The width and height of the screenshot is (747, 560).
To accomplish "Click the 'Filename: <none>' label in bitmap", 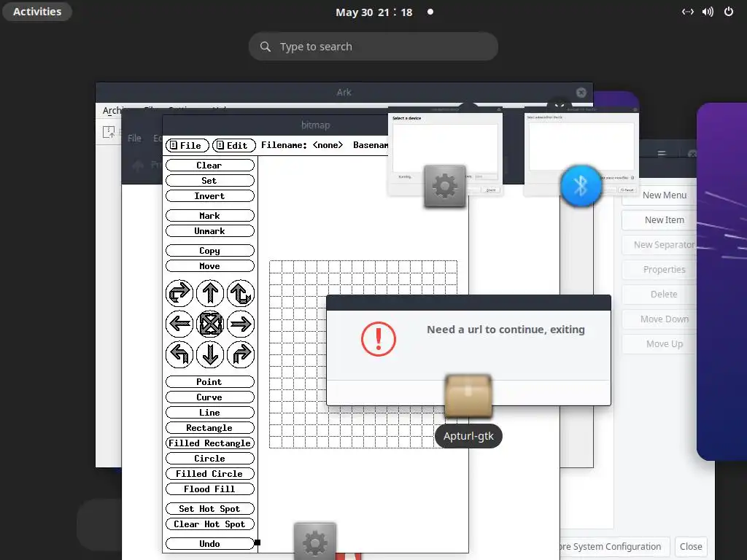I will point(302,145).
